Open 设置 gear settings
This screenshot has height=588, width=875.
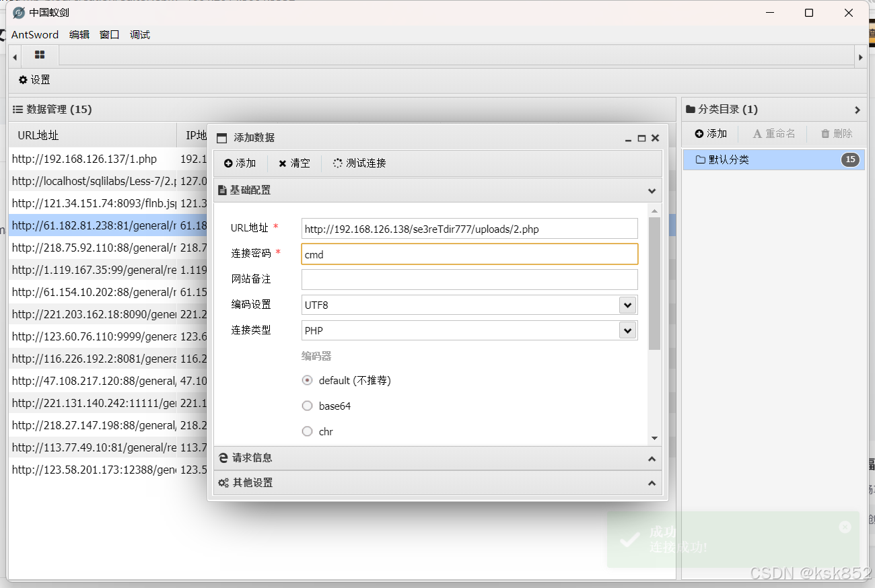pyautogui.click(x=34, y=79)
